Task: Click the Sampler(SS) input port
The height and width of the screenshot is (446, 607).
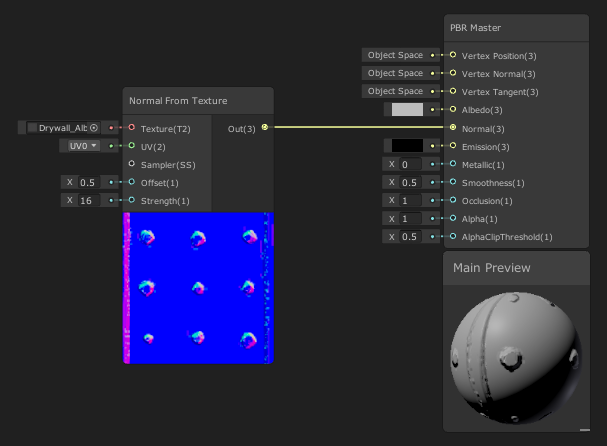Action: point(131,164)
